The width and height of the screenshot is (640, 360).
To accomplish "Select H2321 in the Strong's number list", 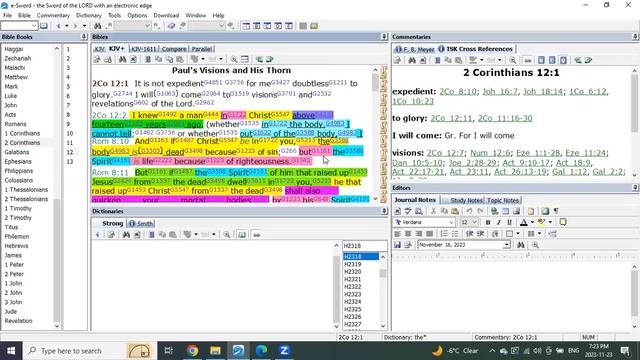I will click(353, 279).
